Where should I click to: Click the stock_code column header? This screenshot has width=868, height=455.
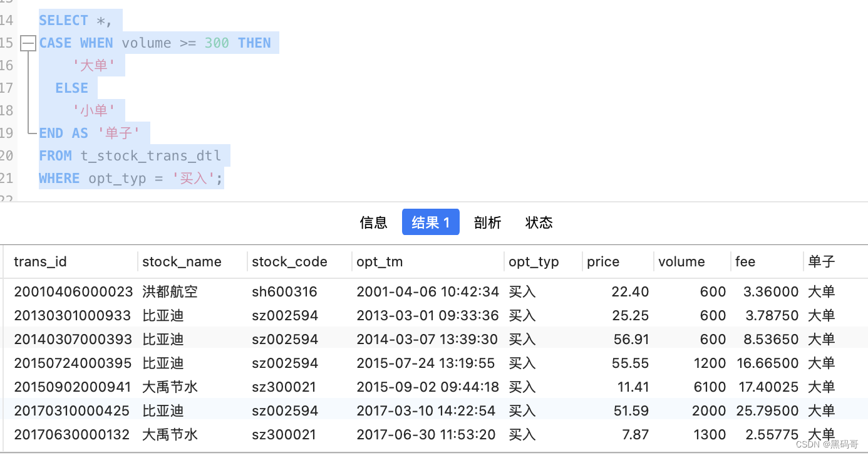(x=289, y=262)
